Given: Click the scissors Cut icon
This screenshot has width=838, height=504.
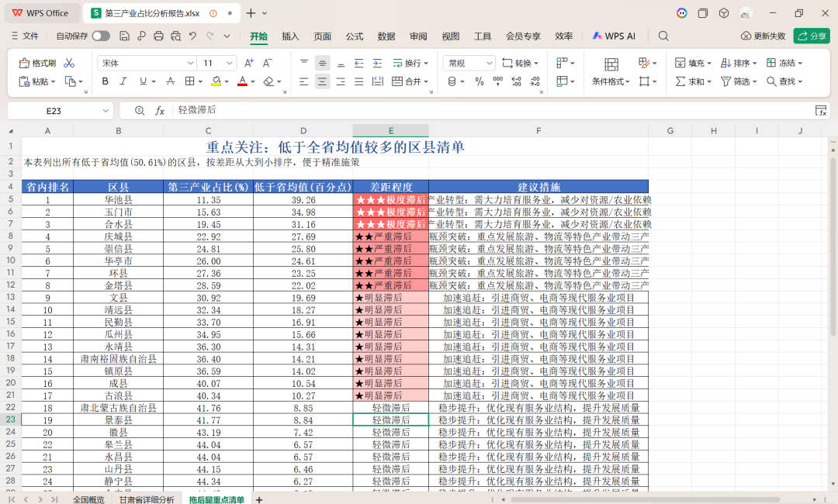Looking at the screenshot, I should pos(69,63).
